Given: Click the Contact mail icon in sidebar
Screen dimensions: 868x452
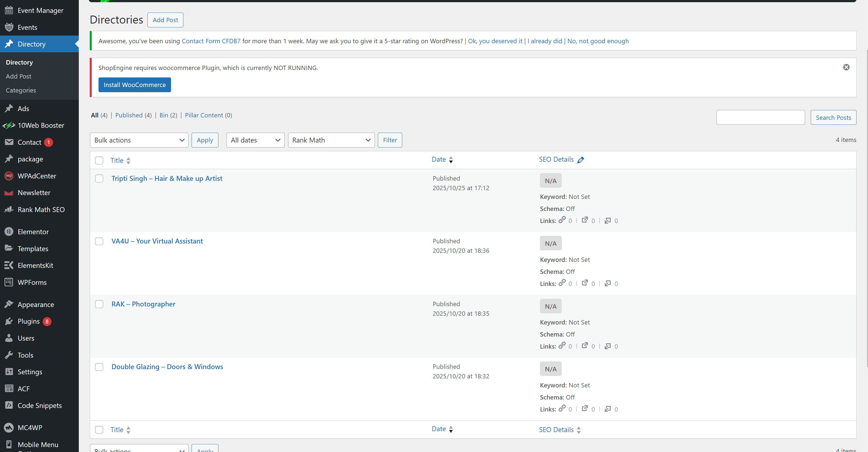Looking at the screenshot, I should pos(9,142).
